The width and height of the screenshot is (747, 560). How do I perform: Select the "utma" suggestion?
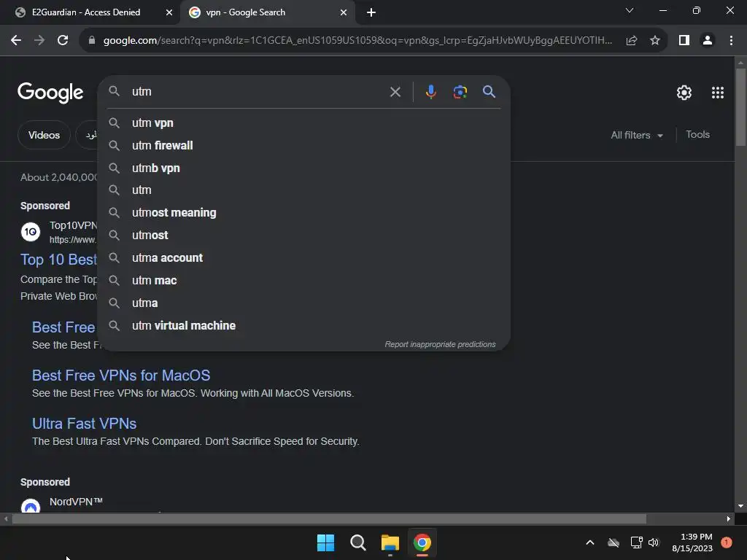click(304, 303)
